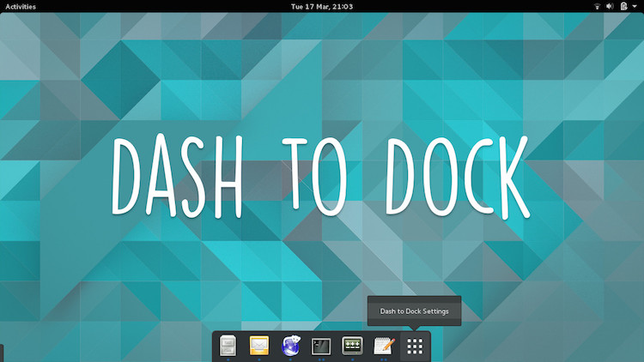
Task: Expand the system menu dropdown arrow
Action: (635, 6)
